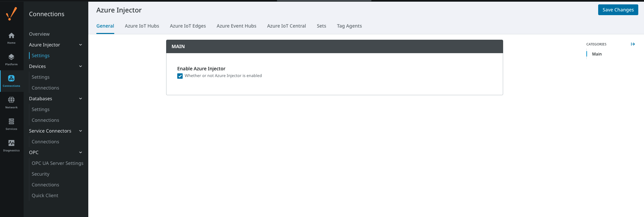Collapse the Devices menu chevron

[81, 66]
